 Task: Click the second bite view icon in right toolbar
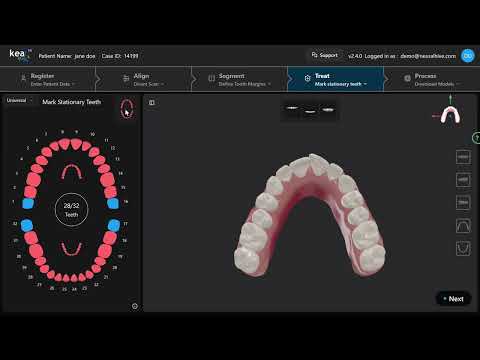[463, 180]
